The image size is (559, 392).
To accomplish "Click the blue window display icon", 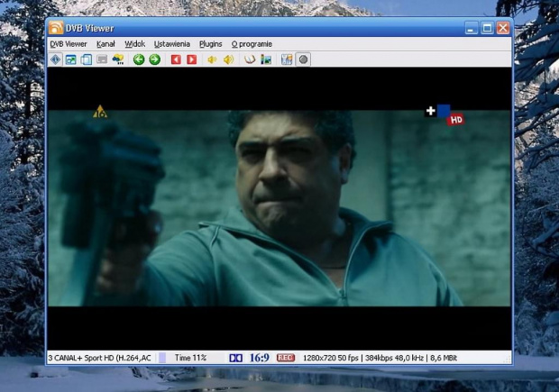I will coord(71,59).
